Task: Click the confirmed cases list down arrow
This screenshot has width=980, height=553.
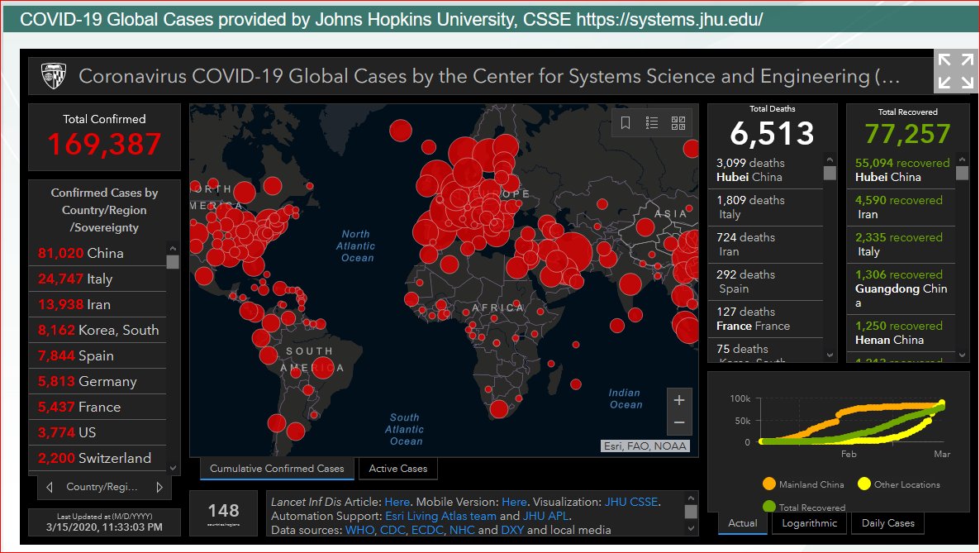Action: pos(174,468)
